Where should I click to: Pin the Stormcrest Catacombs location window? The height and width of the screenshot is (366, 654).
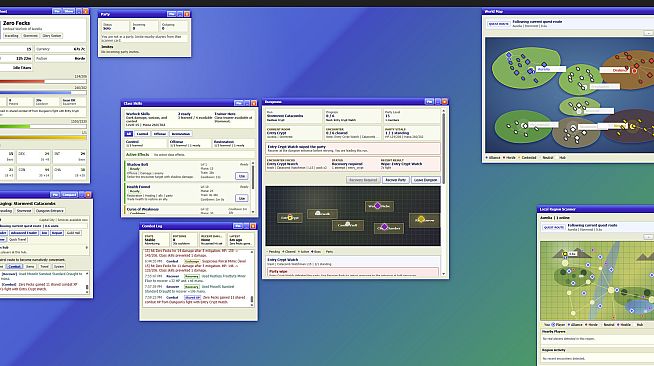click(55, 195)
